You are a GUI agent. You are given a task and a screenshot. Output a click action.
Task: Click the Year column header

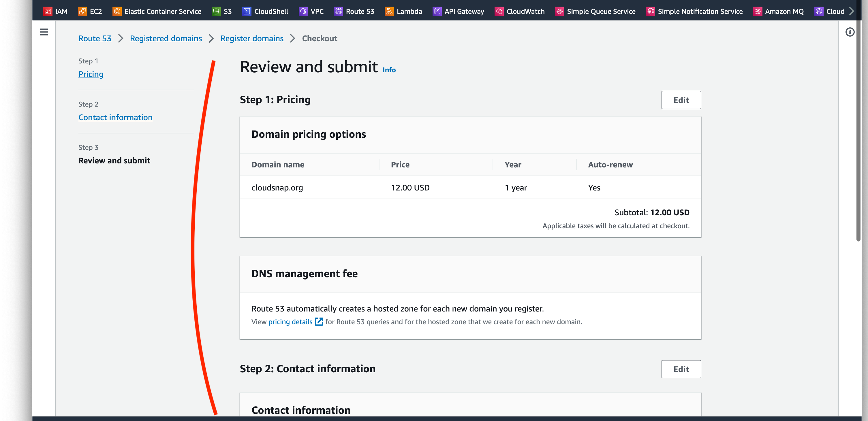(513, 165)
